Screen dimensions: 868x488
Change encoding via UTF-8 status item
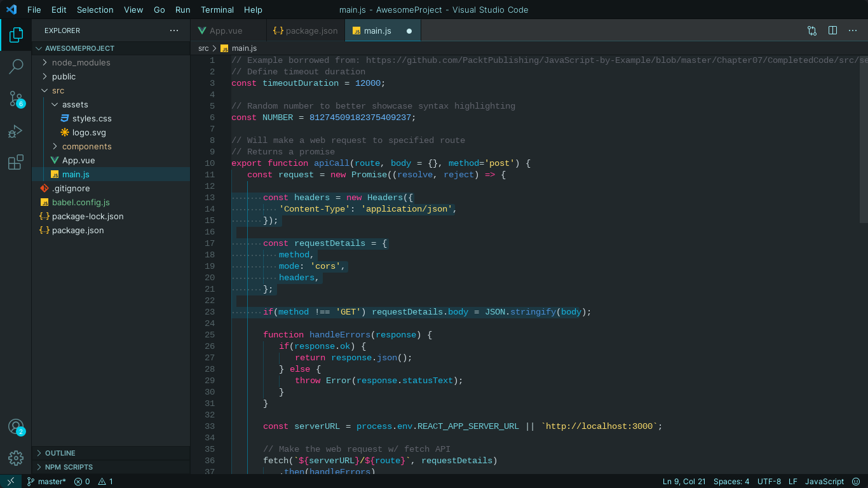coord(769,482)
